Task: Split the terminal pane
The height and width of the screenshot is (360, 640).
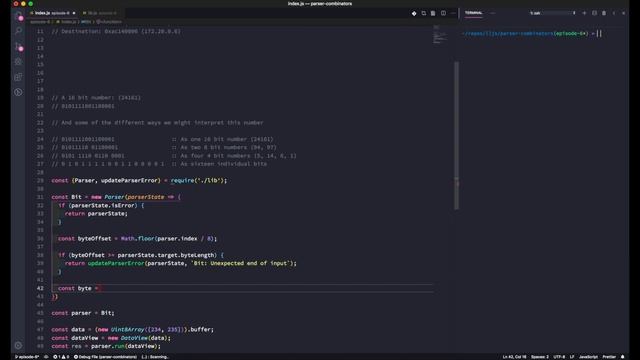Action: point(594,13)
